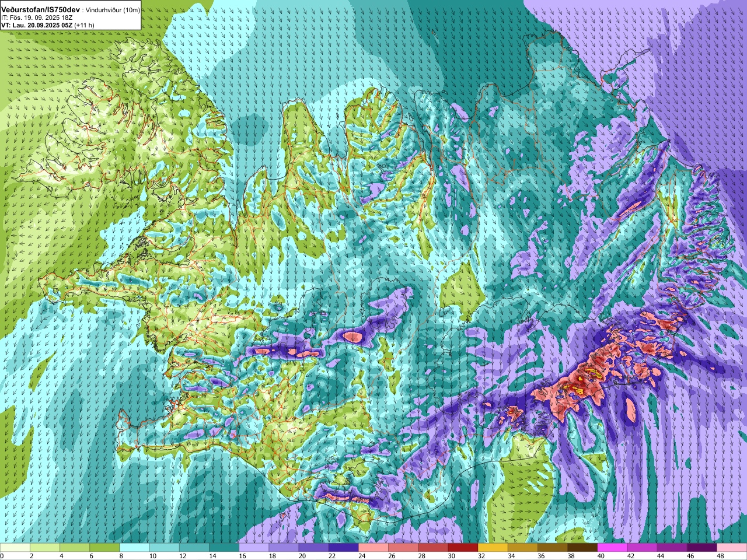Screen dimensions: 747x560
Task: Click the VT: Lau. 20.09.2025 05Z line
Action: 37,25
